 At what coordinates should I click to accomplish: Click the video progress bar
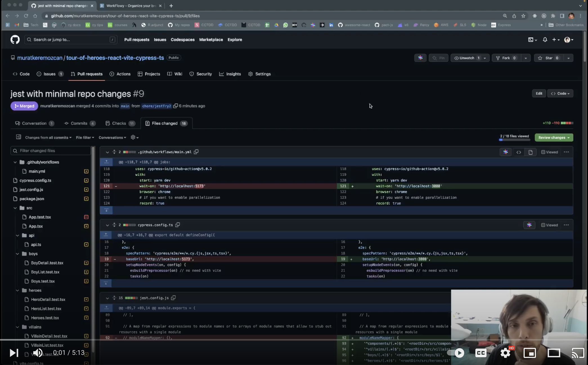(225, 340)
